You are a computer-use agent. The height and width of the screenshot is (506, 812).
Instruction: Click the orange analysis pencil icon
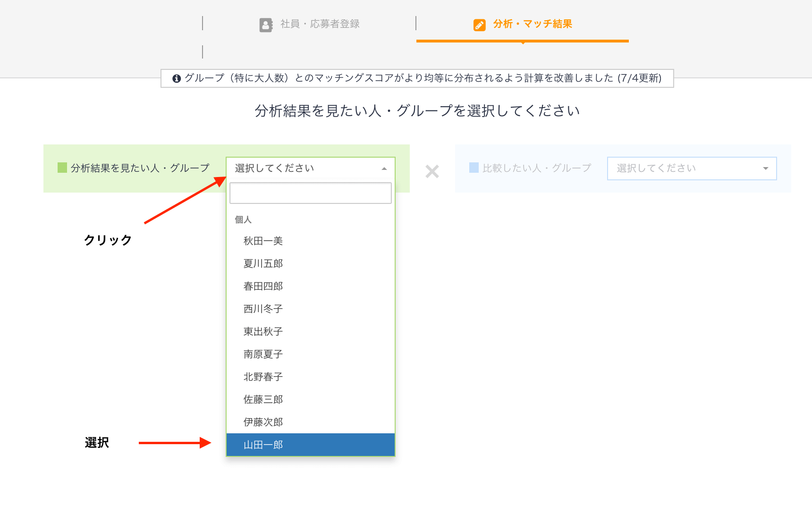pos(479,25)
